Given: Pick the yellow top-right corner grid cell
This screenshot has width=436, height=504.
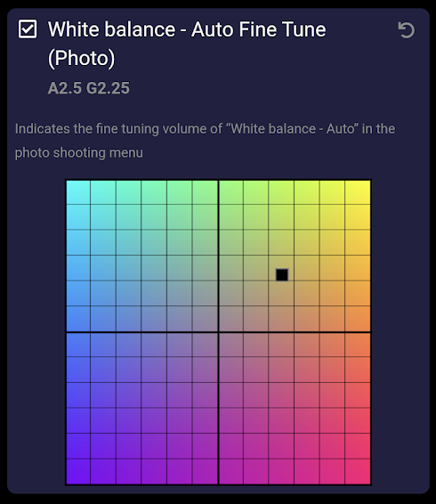Looking at the screenshot, I should pos(358,192).
